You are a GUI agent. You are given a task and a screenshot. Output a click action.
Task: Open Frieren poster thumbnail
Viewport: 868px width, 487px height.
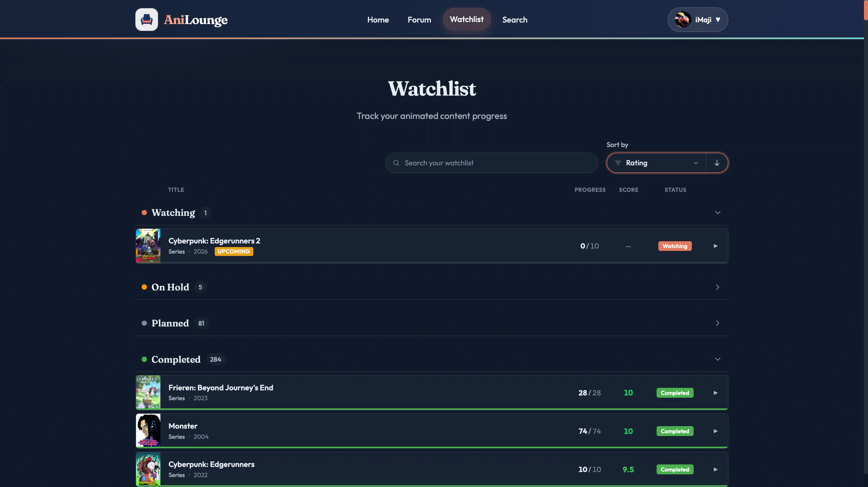(148, 392)
